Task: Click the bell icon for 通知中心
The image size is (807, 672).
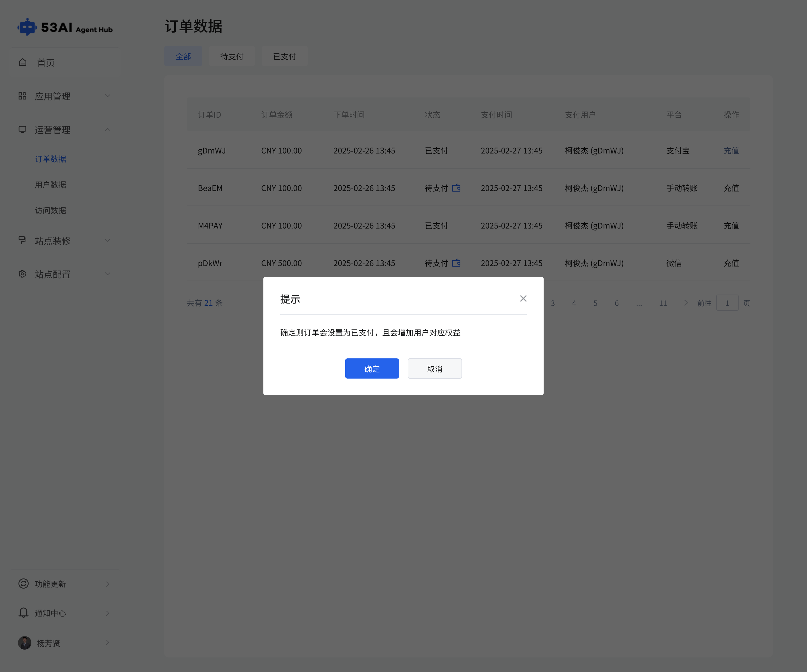Action: pos(24,612)
